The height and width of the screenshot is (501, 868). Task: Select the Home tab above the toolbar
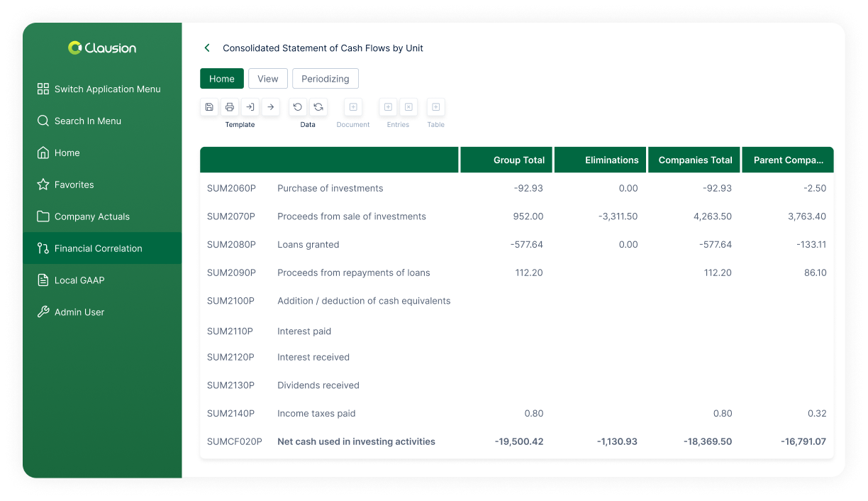point(221,79)
